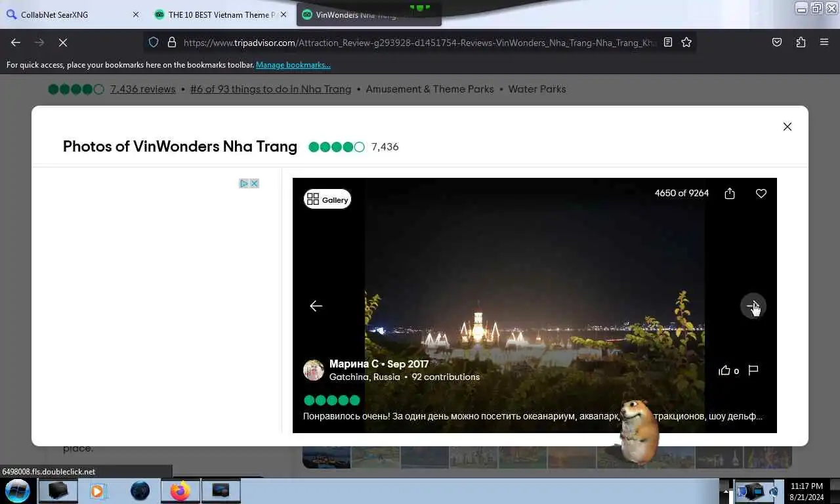Open the Windows Start menu
Viewport: 840px width, 504px height.
(x=18, y=491)
